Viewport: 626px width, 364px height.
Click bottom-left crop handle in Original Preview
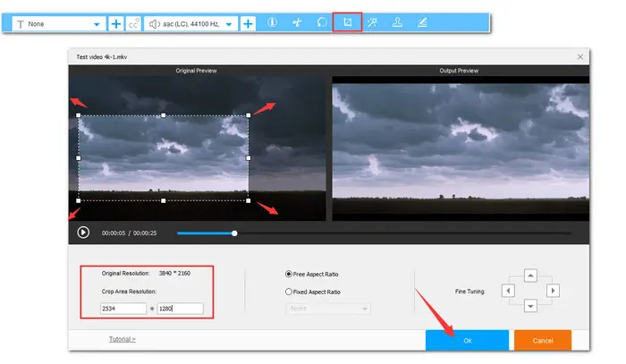[79, 200]
